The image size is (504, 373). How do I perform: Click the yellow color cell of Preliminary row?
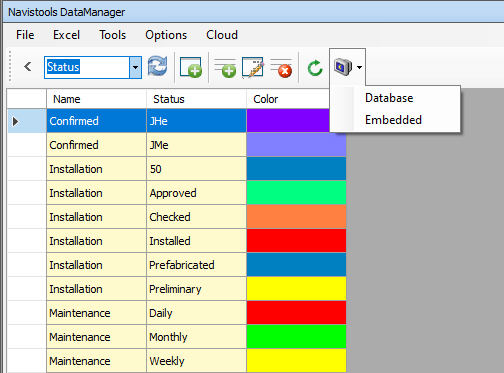pos(296,289)
